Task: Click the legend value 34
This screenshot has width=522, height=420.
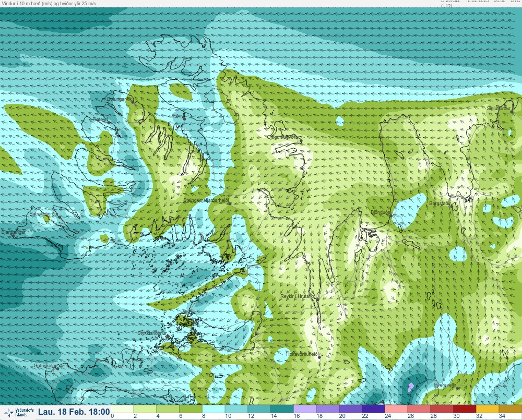Action: (502, 416)
